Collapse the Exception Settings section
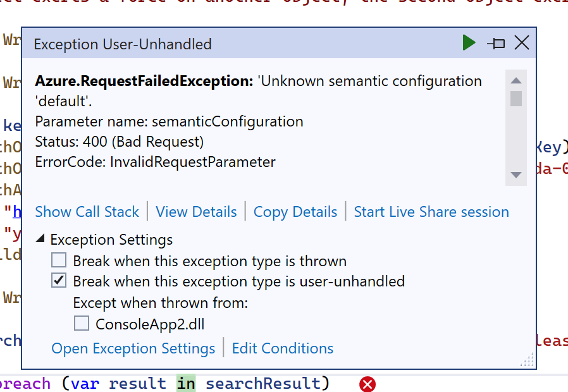The width and height of the screenshot is (568, 392). pyautogui.click(x=40, y=240)
